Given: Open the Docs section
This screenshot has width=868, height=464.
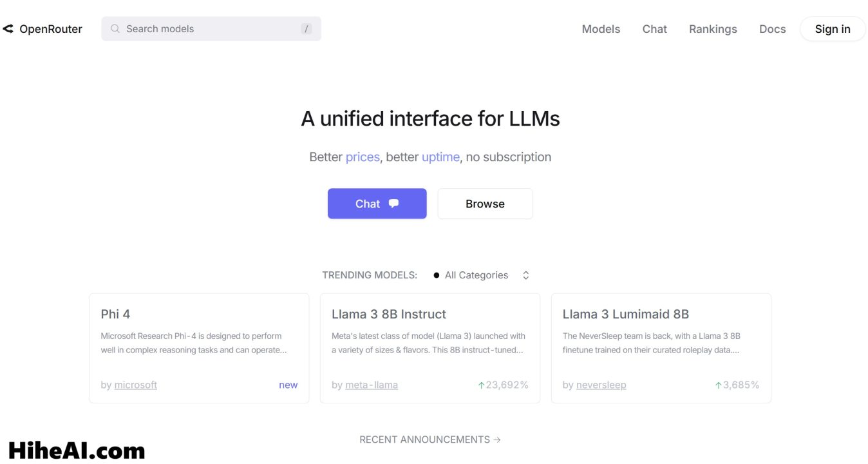Looking at the screenshot, I should pyautogui.click(x=772, y=28).
